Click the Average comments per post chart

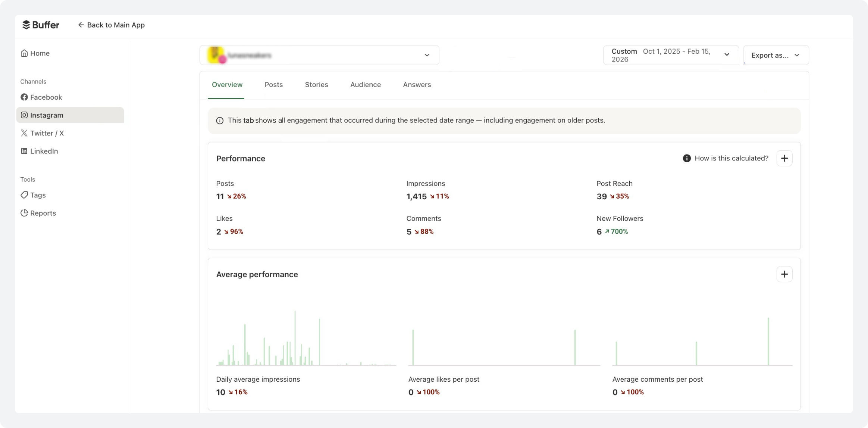click(702, 341)
